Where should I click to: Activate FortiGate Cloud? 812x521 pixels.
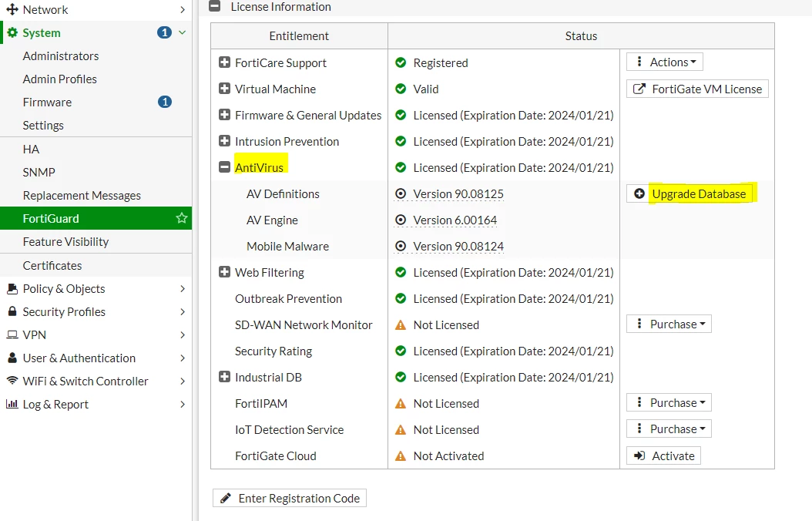click(663, 455)
